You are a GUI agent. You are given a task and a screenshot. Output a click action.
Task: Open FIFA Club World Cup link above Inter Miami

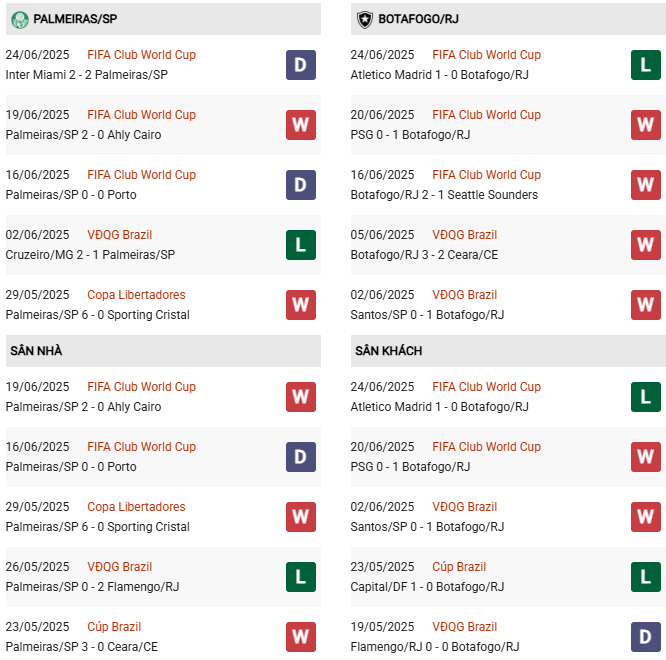tap(141, 55)
